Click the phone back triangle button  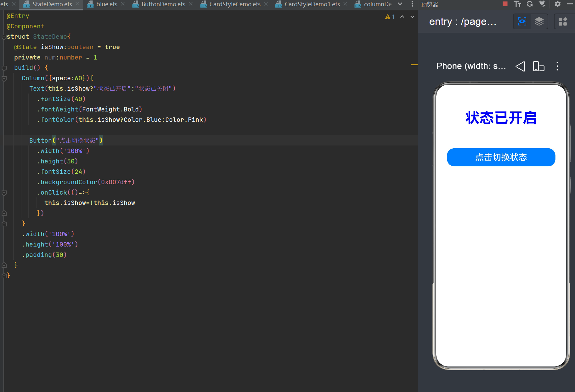[520, 66]
